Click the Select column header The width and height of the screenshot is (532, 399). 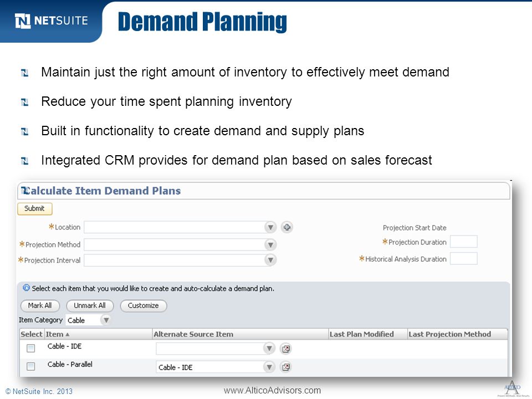[32, 334]
